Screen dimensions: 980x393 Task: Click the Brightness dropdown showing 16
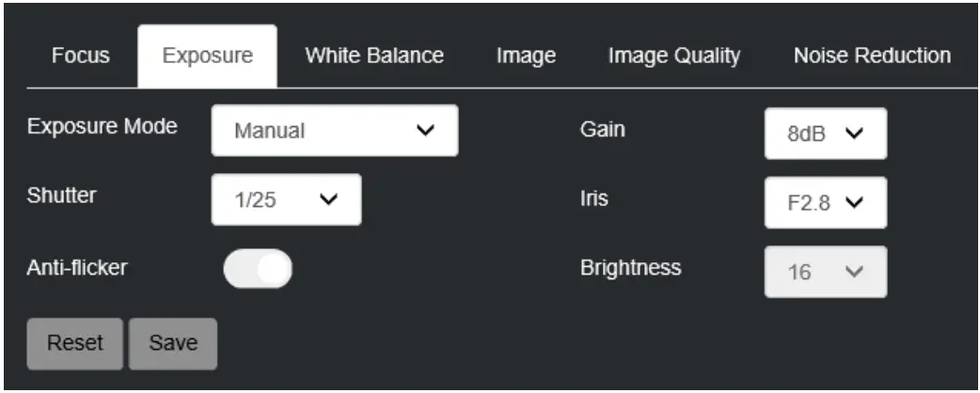pos(825,271)
